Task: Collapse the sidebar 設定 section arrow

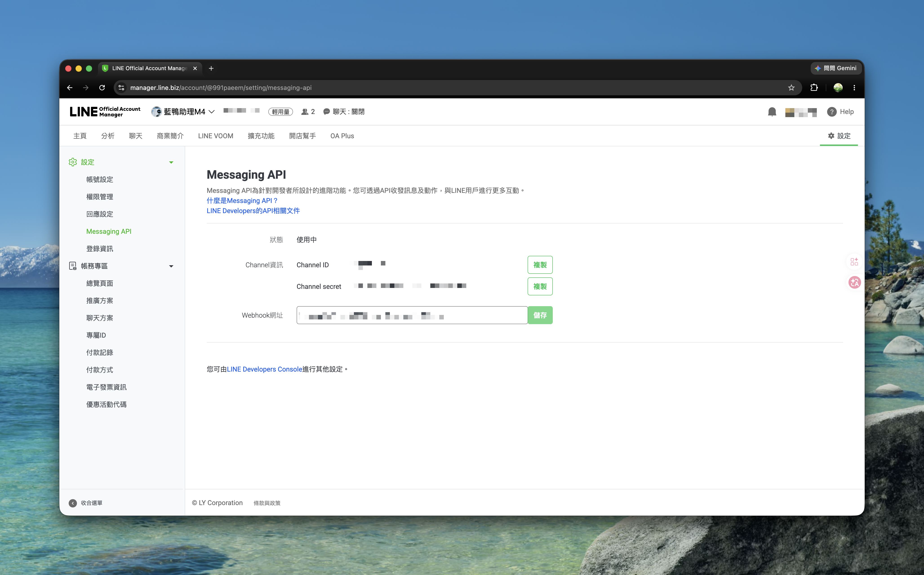Action: 171,162
